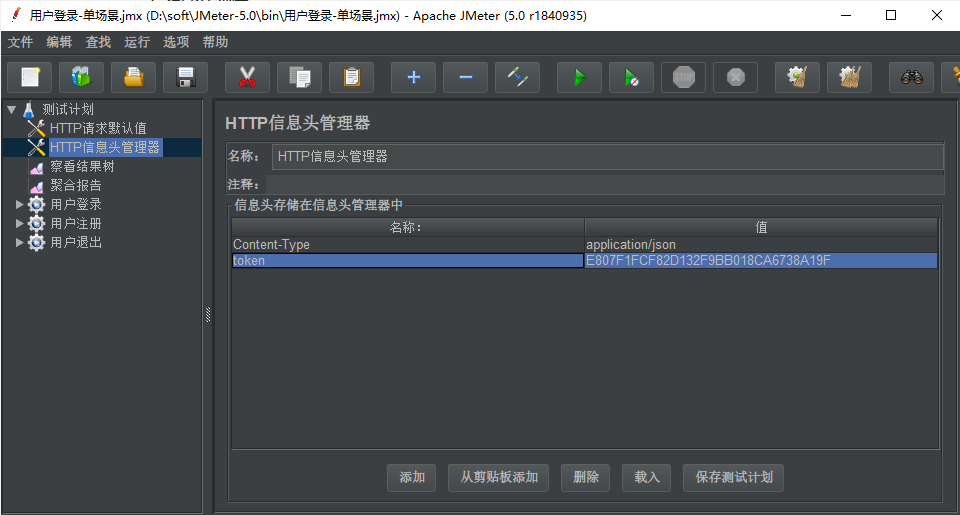Image resolution: width=960 pixels, height=515 pixels.
Task: Collapse the 测试计划 tree node
Action: pyautogui.click(x=12, y=110)
